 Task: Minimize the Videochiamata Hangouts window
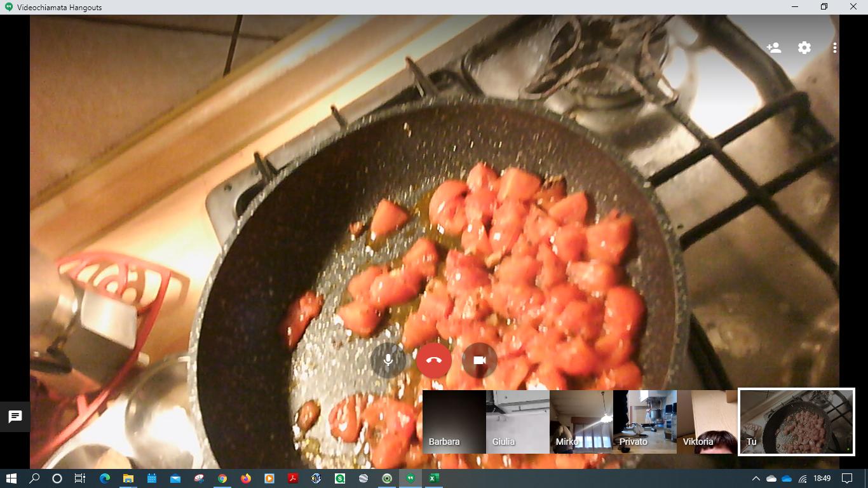click(795, 7)
